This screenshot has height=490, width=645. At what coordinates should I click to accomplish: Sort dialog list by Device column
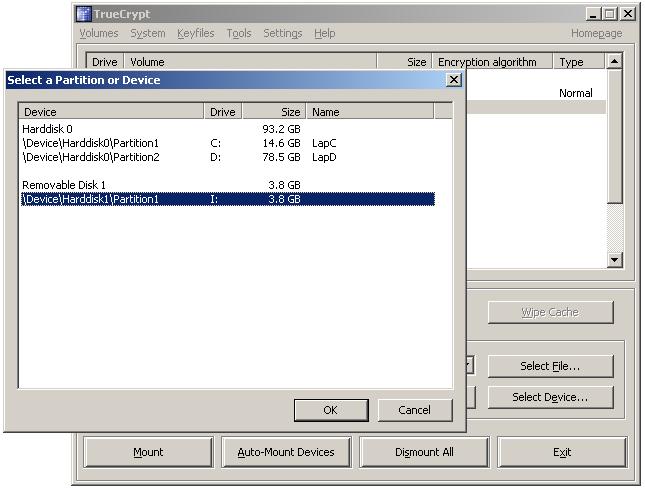111,111
